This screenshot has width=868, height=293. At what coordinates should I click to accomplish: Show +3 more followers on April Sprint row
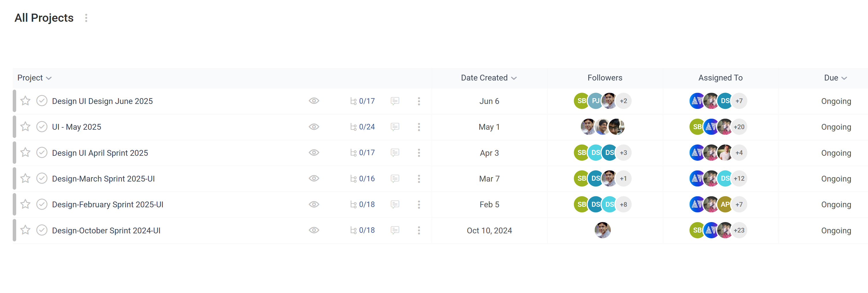(x=623, y=153)
